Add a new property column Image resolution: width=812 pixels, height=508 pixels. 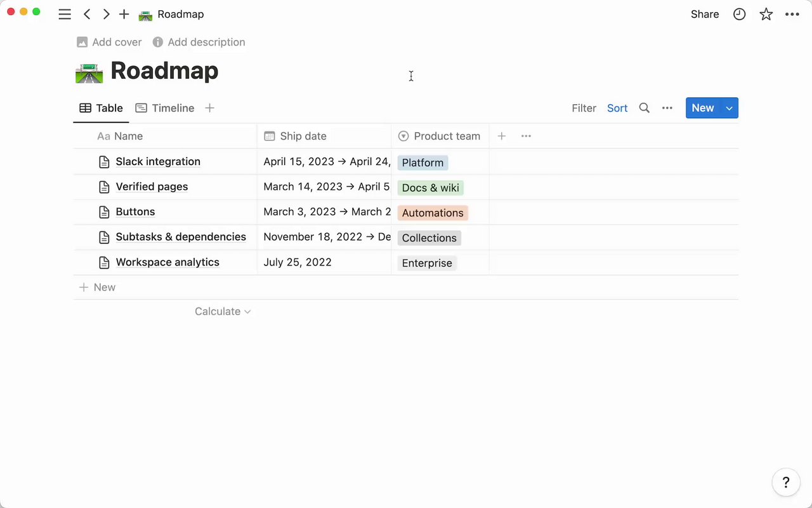point(501,136)
